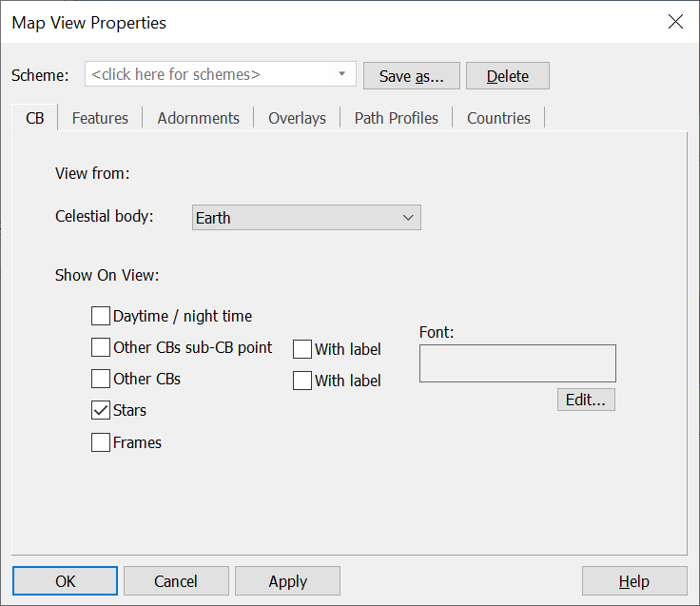Click the Font preview box
The width and height of the screenshot is (700, 606).
(x=517, y=363)
